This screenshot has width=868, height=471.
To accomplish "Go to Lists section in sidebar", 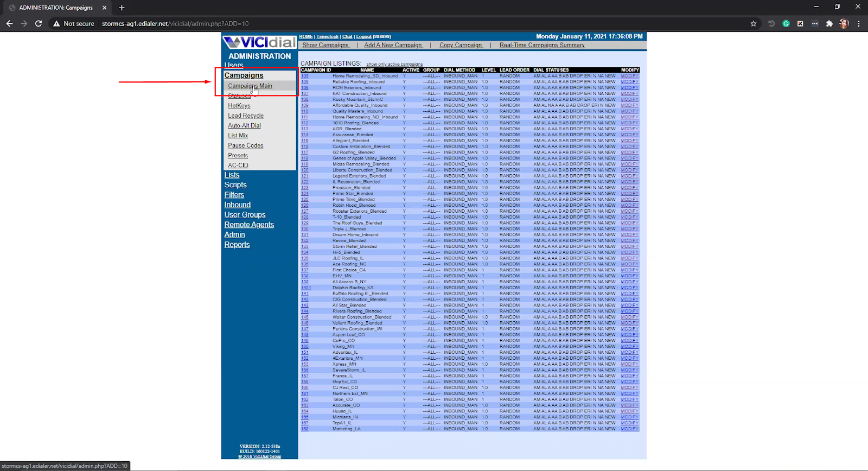I will [232, 175].
